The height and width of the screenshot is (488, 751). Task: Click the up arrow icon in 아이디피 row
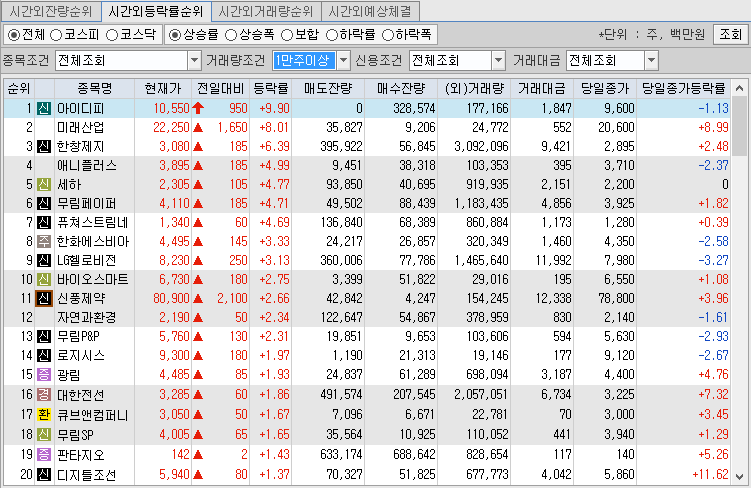(198, 108)
